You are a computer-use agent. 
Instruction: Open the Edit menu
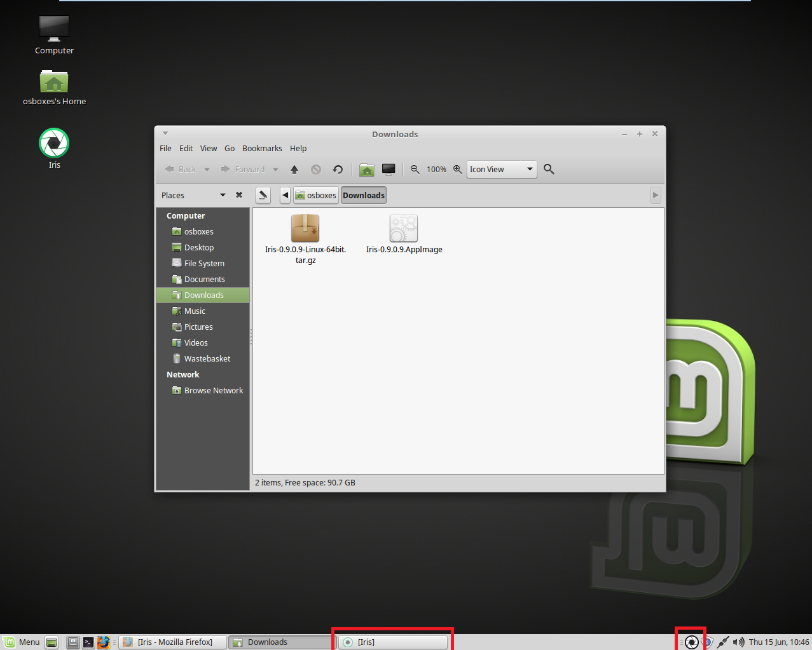(186, 149)
